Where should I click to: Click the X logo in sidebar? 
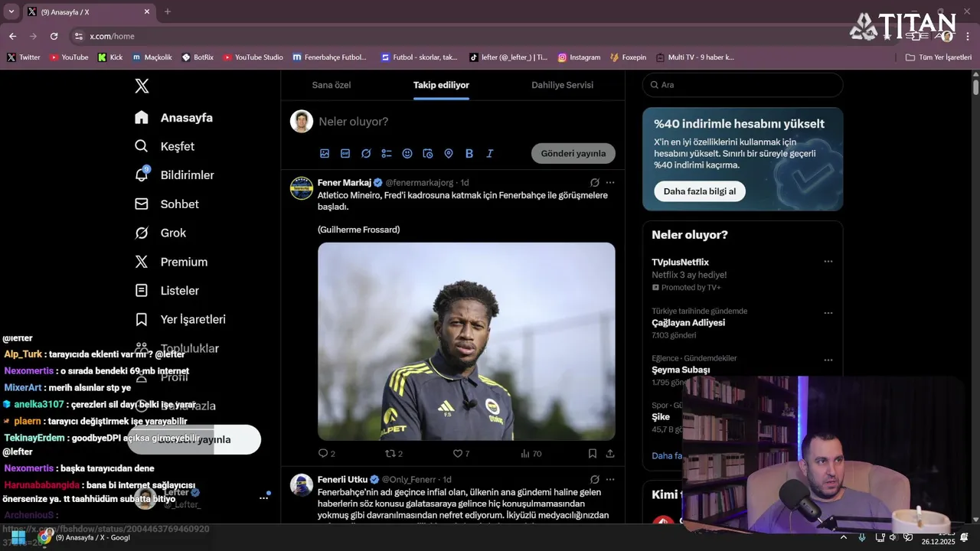(142, 86)
